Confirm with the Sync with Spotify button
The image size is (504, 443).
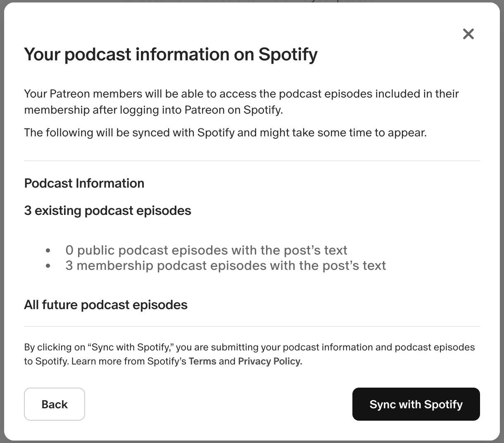416,404
